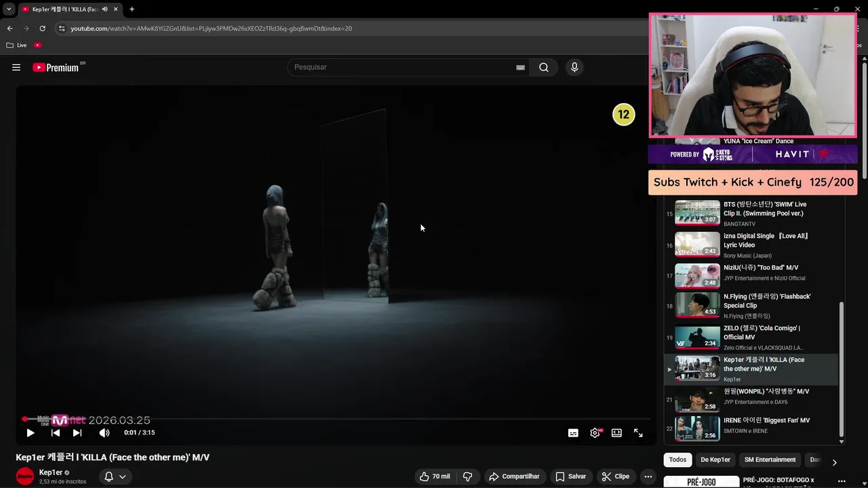Viewport: 868px width, 488px height.
Task: Play WONPIL M/V playlist item
Action: point(751,399)
